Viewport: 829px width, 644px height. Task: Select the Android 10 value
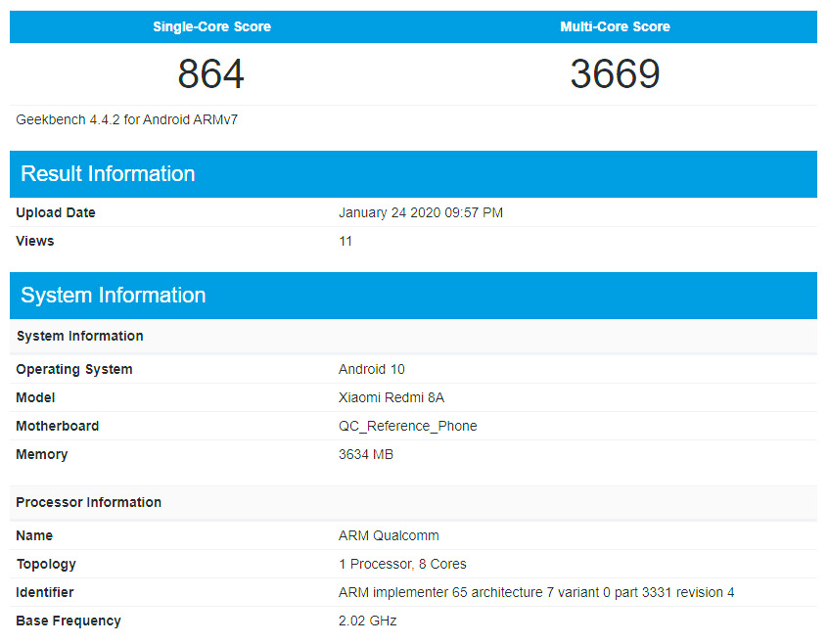[372, 369]
